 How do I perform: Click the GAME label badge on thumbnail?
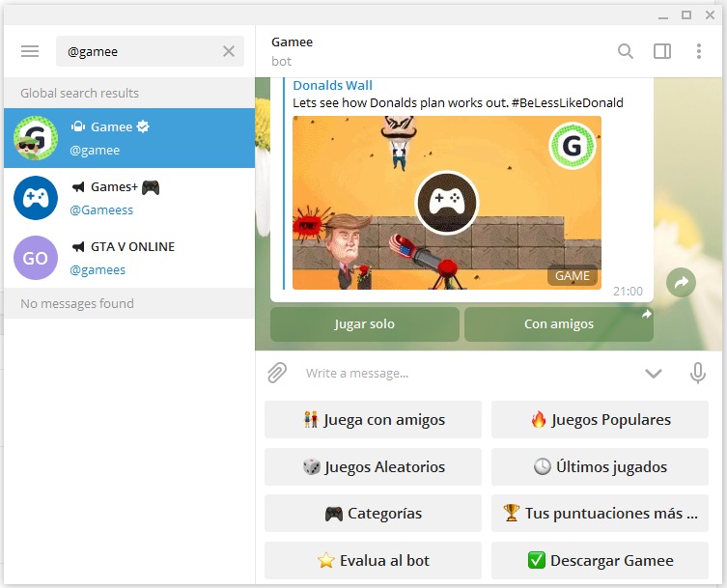click(573, 276)
